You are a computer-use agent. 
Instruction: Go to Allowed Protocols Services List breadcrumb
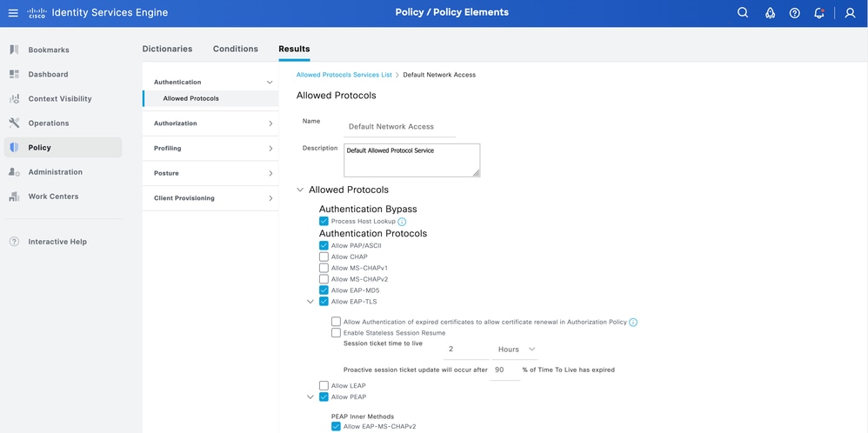[x=344, y=75]
